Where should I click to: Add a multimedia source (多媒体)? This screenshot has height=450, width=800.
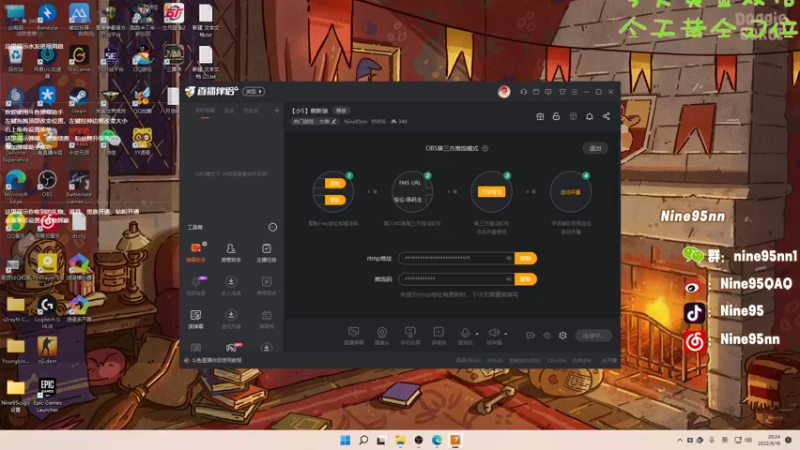pyautogui.click(x=438, y=336)
